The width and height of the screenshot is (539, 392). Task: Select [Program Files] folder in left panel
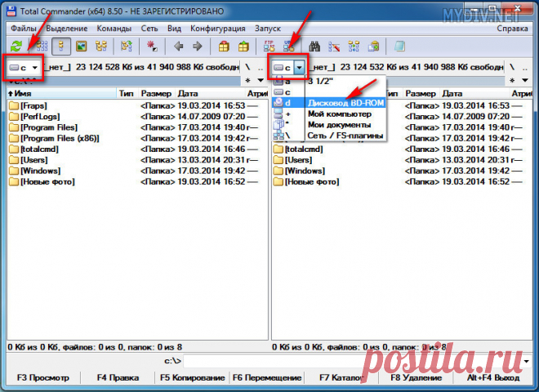click(43, 127)
